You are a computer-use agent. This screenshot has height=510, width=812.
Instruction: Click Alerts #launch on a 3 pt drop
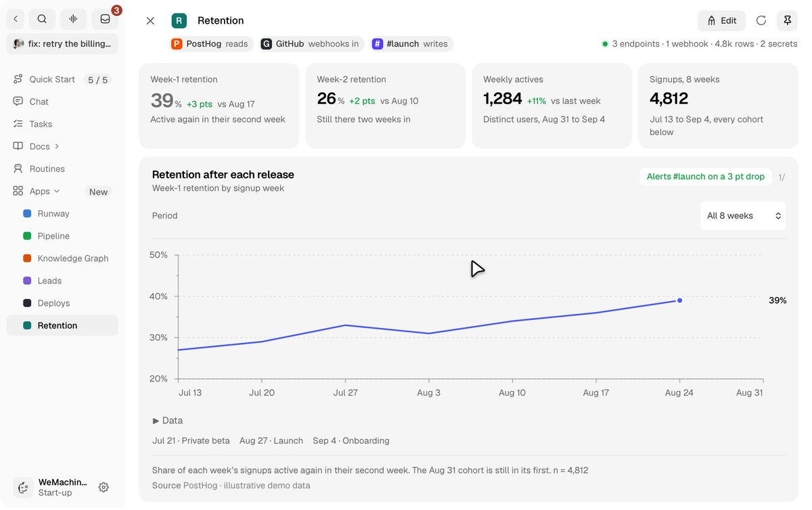coord(706,177)
